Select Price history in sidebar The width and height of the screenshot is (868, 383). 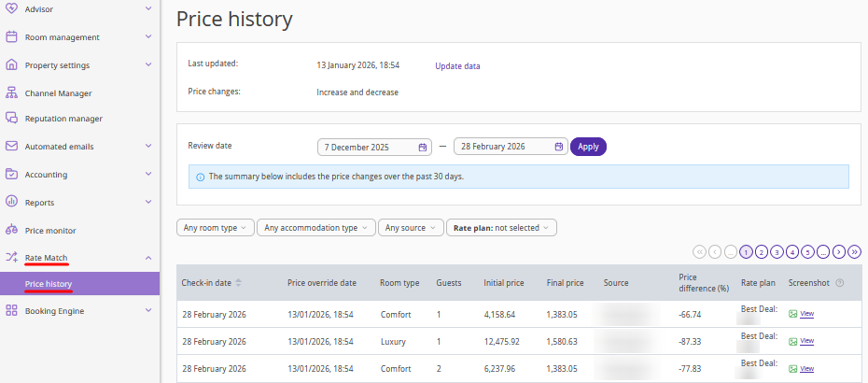49,284
